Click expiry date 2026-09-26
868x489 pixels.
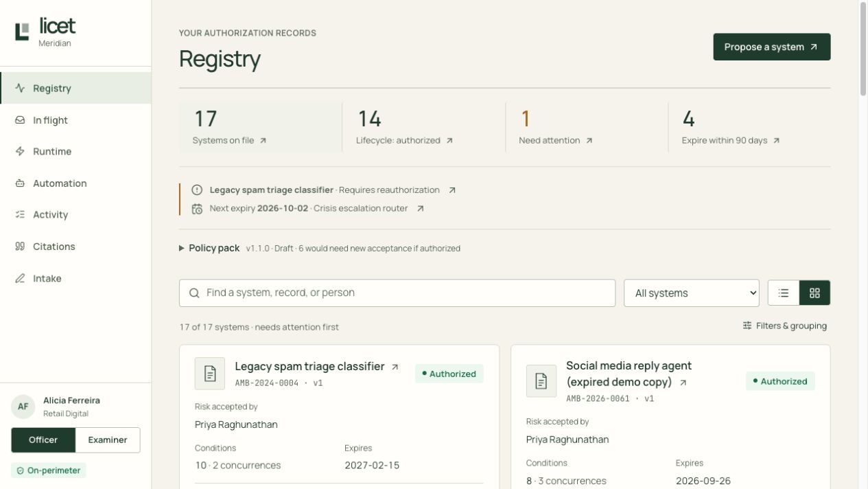[x=703, y=481]
